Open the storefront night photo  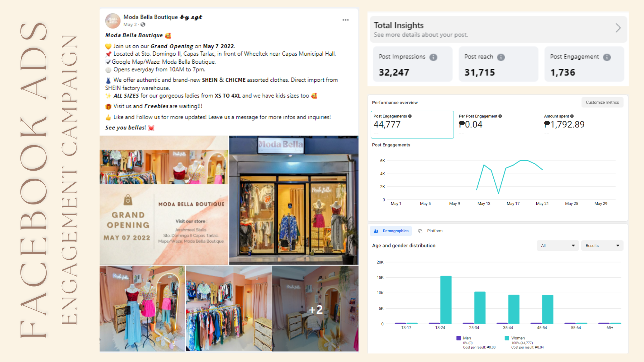294,200
